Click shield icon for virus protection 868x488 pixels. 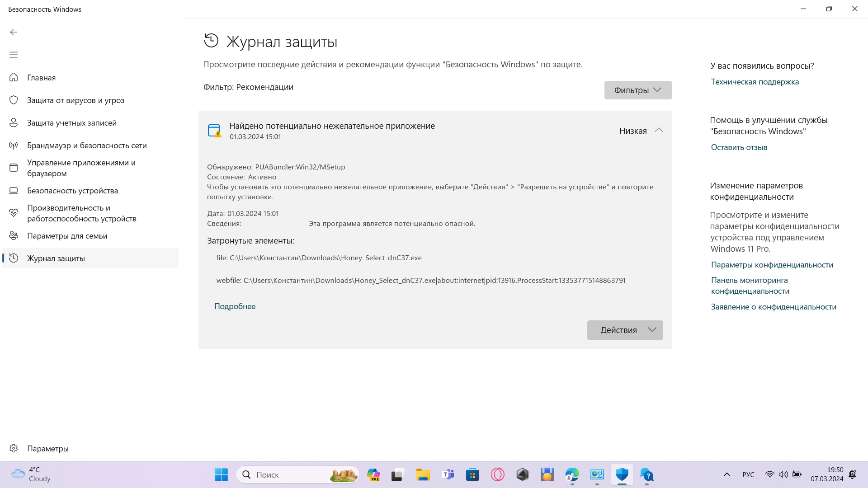(x=14, y=100)
